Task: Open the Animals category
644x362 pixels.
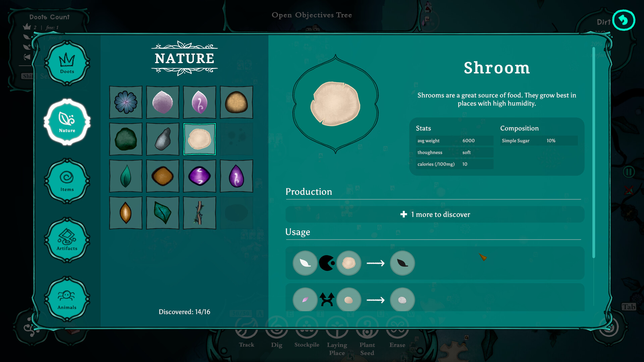Action: tap(67, 299)
